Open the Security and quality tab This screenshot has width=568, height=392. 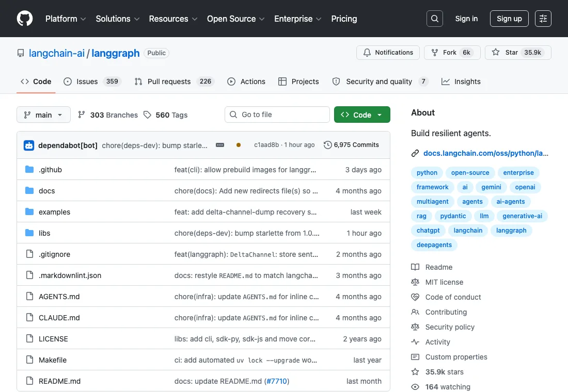point(381,82)
